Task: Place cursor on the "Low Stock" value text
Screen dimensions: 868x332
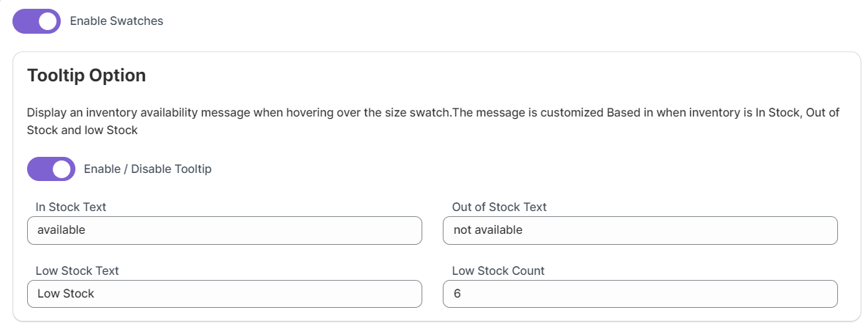Action: (x=66, y=294)
